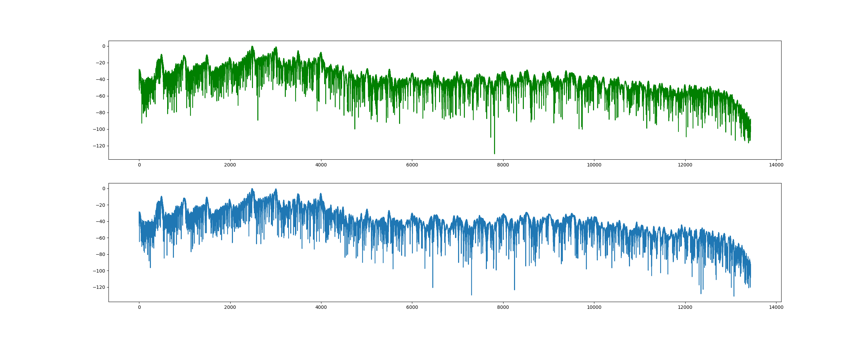This screenshot has height=339, width=868.
Task: Click the "6000" x-axis label of bottom plot
Action: point(412,307)
